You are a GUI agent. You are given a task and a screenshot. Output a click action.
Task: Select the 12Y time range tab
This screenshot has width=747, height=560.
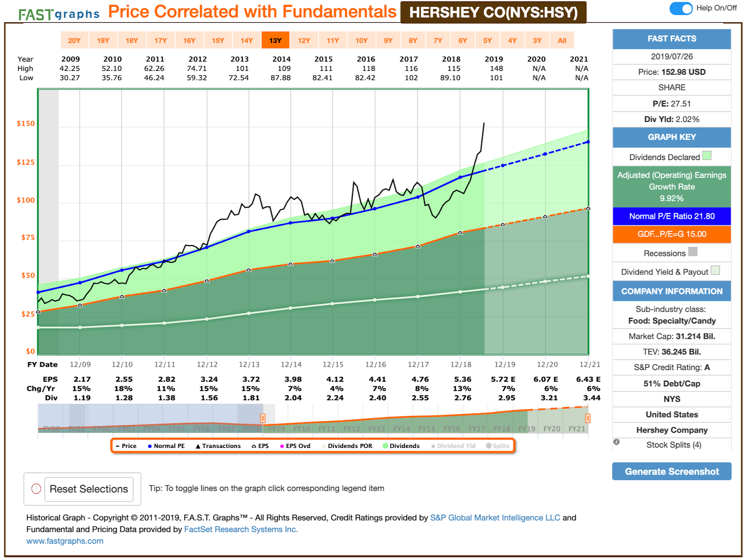coord(304,40)
